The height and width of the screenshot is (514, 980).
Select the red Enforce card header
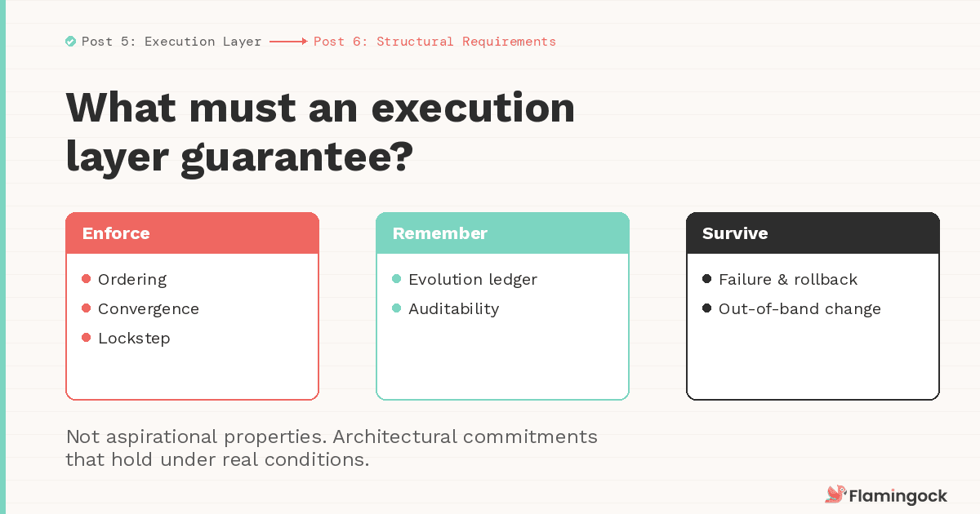point(192,233)
